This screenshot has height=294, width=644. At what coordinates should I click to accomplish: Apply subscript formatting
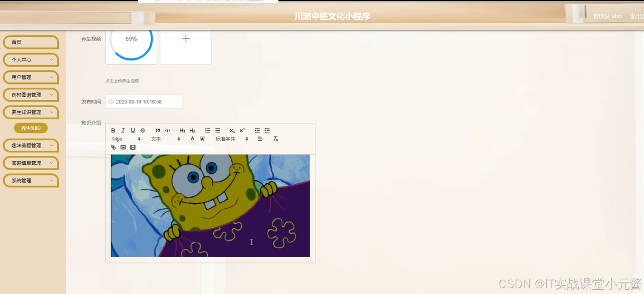(232, 131)
